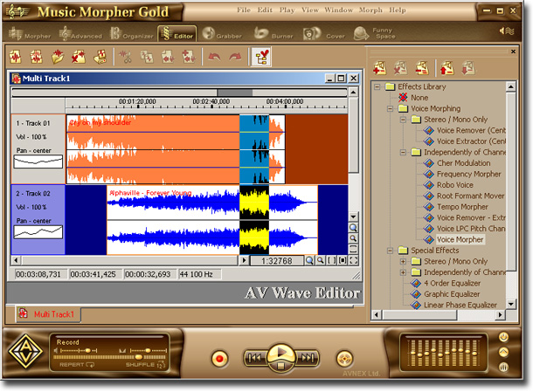Open the Organizer module
The image size is (533, 392).
[x=132, y=34]
